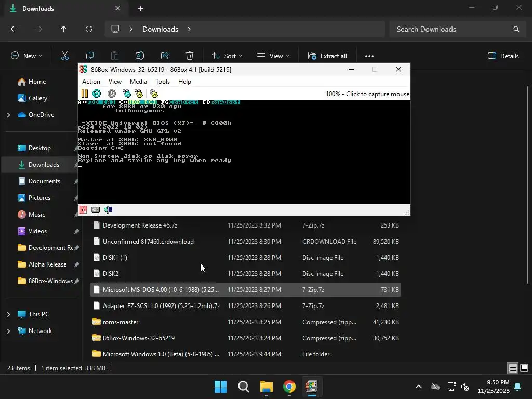Pause emulation in the 86Box toolbar
The width and height of the screenshot is (532, 399).
click(x=85, y=94)
